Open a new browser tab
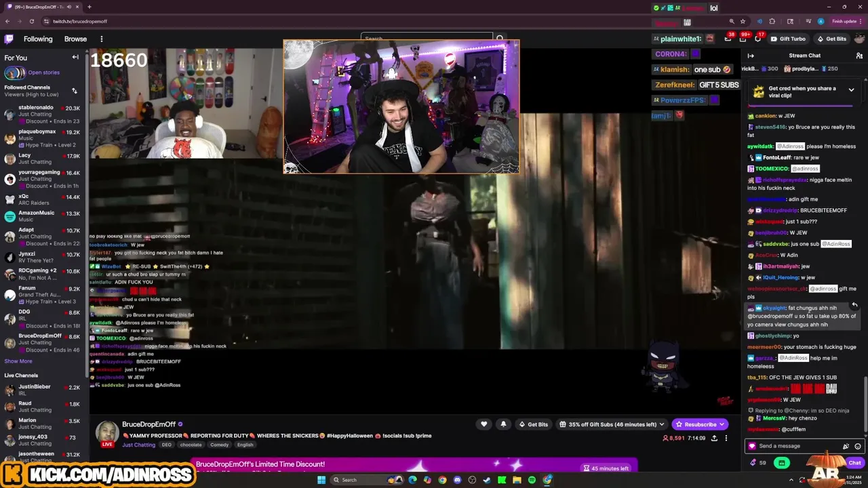Screen dimensions: 868x488 (89, 7)
